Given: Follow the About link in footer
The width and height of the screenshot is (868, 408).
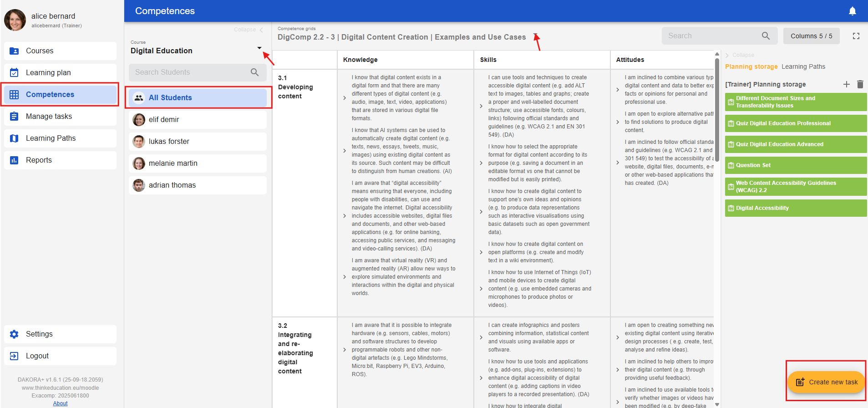Looking at the screenshot, I should click(60, 403).
